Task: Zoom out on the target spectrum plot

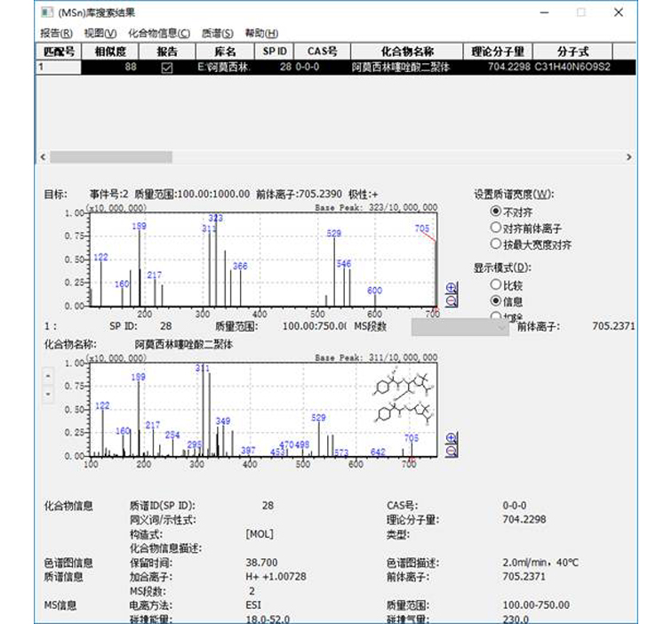Action: [x=451, y=301]
